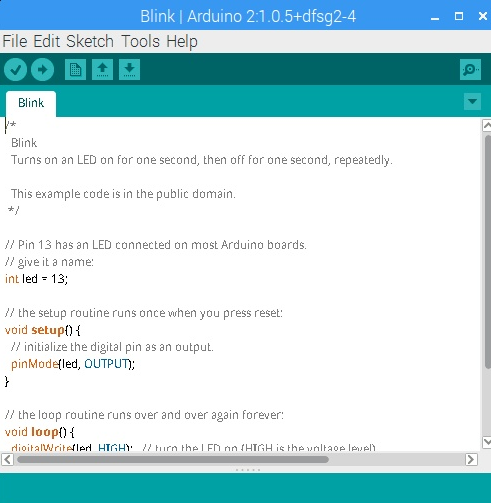Open the Help menu
This screenshot has width=491, height=503.
pyautogui.click(x=182, y=41)
